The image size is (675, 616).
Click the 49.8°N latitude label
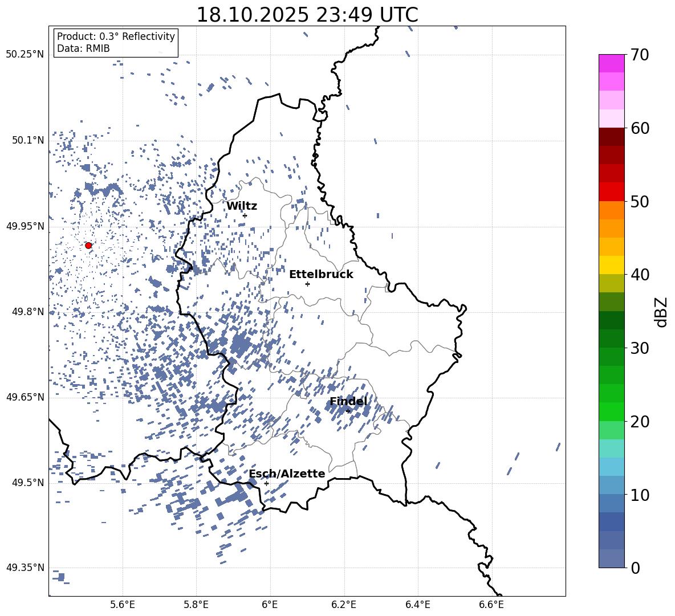28,312
